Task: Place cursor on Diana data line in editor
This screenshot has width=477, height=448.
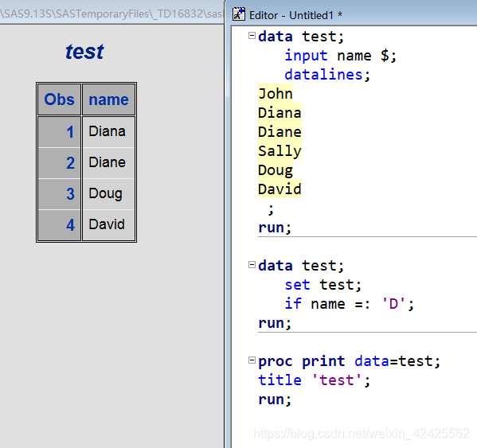Action: [x=280, y=113]
